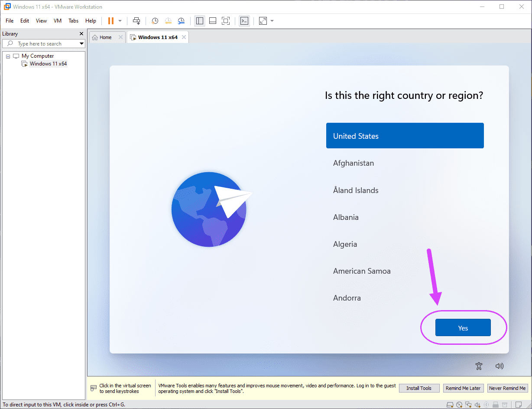Click the Never Remind Me button
Image resolution: width=532 pixels, height=409 pixels.
click(507, 388)
